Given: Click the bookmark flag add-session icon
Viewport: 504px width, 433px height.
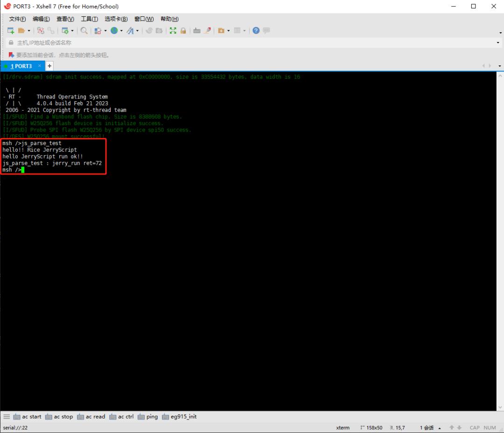Looking at the screenshot, I should click(11, 55).
